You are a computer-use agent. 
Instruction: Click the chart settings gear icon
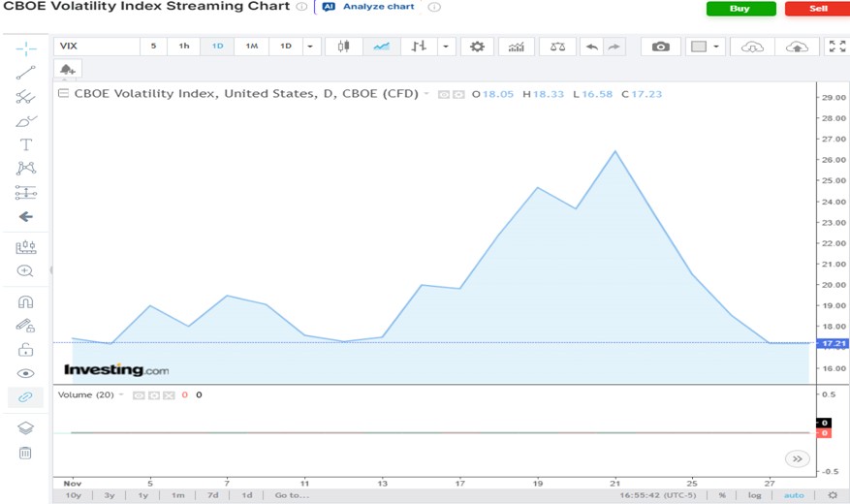coord(476,47)
